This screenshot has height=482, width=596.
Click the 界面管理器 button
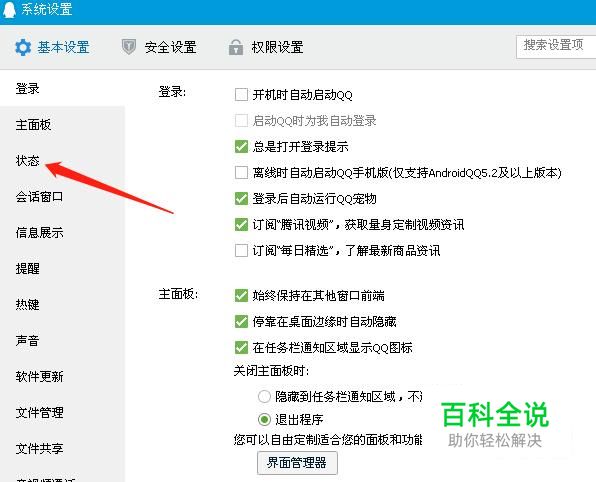(297, 463)
